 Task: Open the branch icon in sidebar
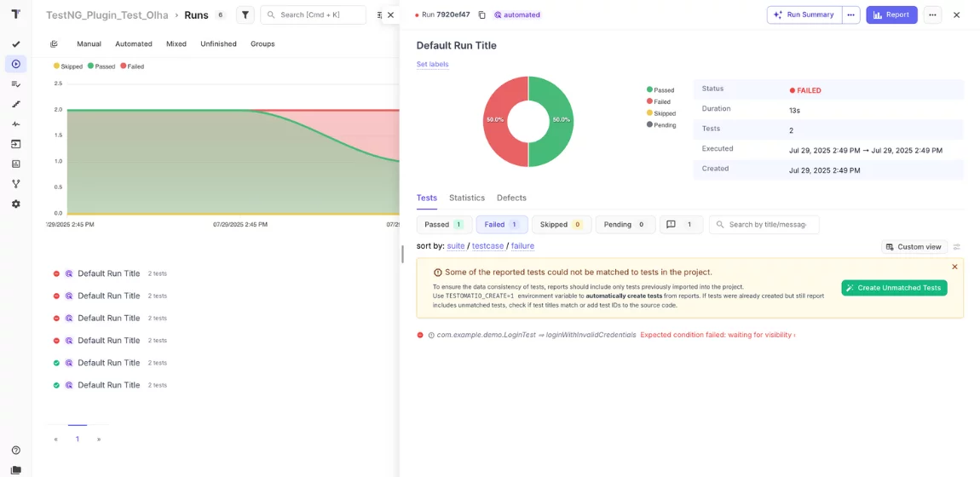pyautogui.click(x=15, y=184)
